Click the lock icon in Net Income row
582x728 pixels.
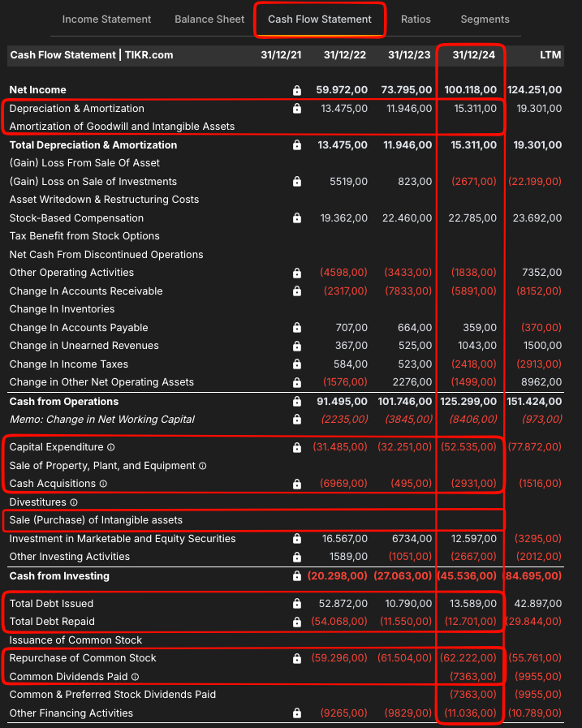[297, 90]
